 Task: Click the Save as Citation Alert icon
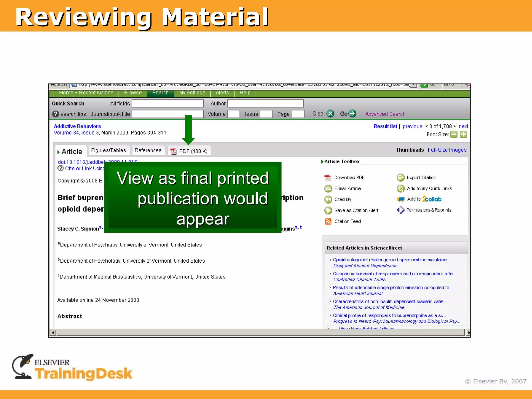[328, 210]
